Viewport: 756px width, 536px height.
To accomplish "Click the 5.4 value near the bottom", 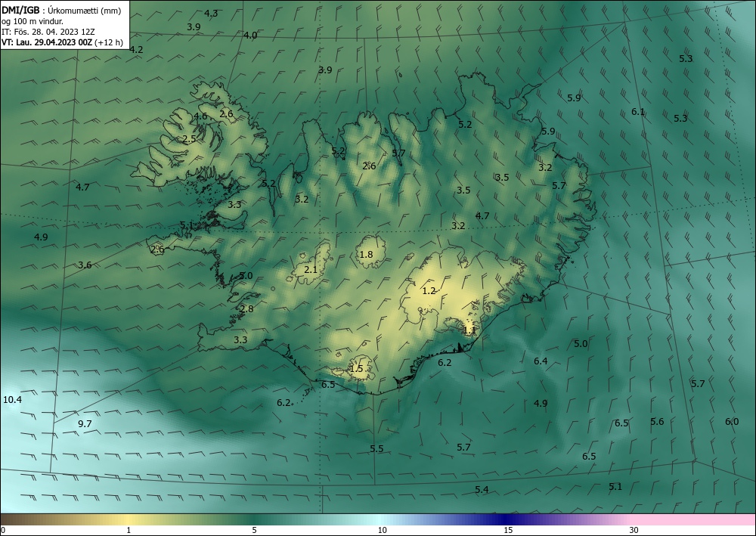I will [482, 490].
